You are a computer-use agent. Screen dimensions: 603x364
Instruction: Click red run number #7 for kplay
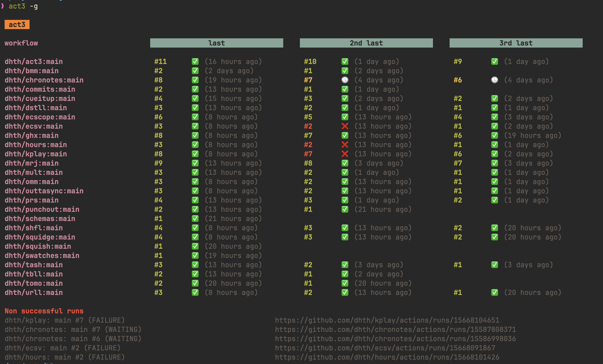(308, 154)
